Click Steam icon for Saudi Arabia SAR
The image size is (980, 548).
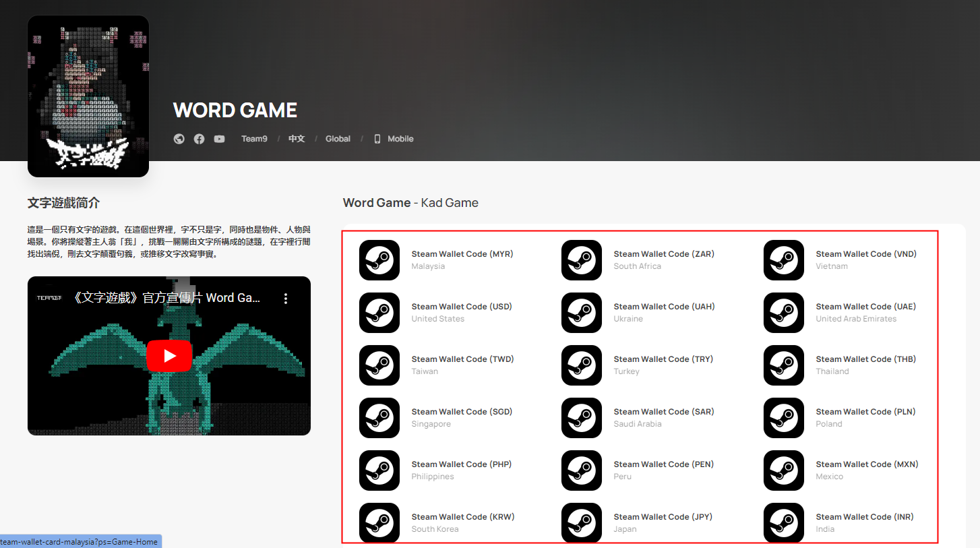582,418
